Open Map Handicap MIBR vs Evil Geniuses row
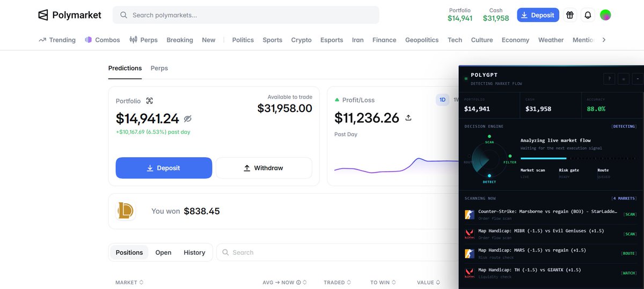The height and width of the screenshot is (289, 644). click(551, 234)
